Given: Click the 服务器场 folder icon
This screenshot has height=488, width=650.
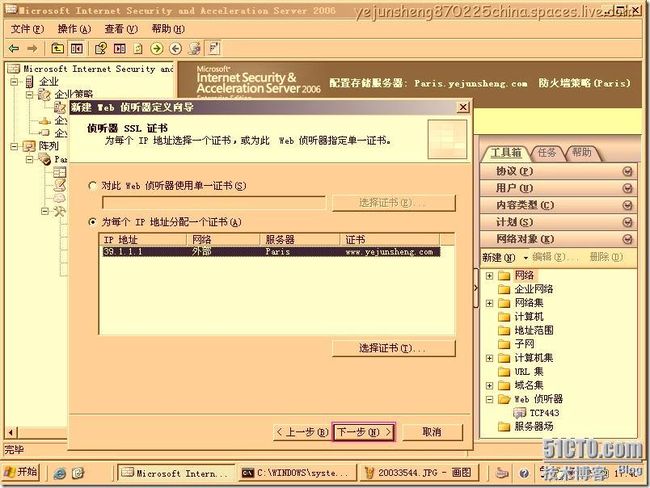Looking at the screenshot, I should pyautogui.click(x=504, y=426).
